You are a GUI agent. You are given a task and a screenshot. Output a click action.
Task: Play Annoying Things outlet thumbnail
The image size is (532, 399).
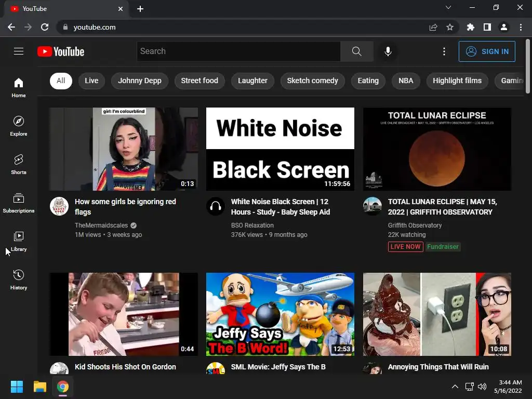coord(437,314)
